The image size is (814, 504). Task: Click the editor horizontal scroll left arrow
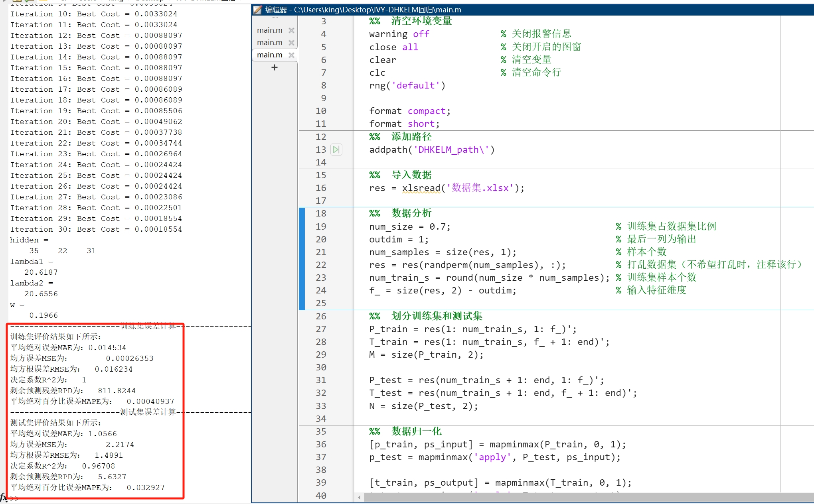[359, 497]
